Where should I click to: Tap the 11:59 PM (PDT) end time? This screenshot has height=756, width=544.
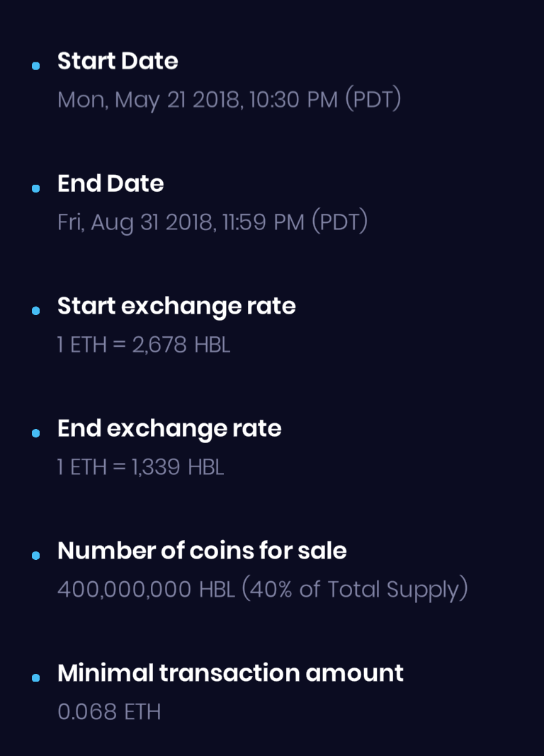point(295,222)
